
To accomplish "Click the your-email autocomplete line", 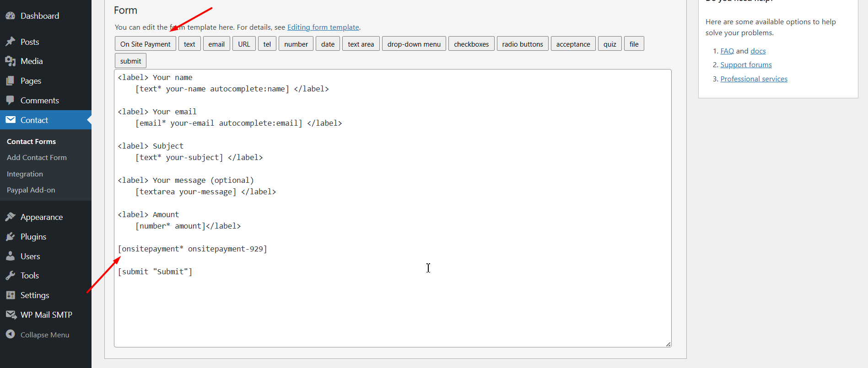I will (238, 123).
